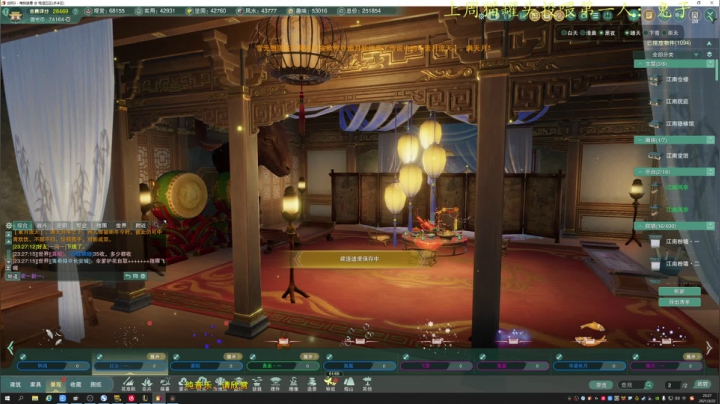Open File Explorer on taskbar
The width and height of the screenshot is (720, 404).
(x=35, y=398)
